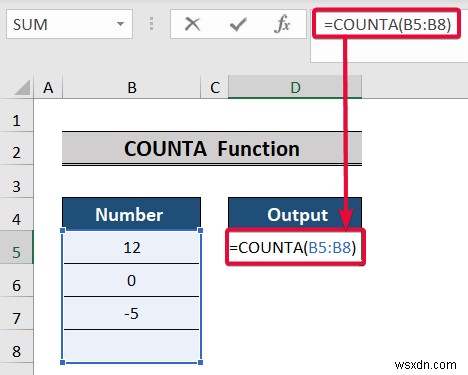Click the Select All corner triangle
This screenshot has width=468, height=375.
(23, 87)
